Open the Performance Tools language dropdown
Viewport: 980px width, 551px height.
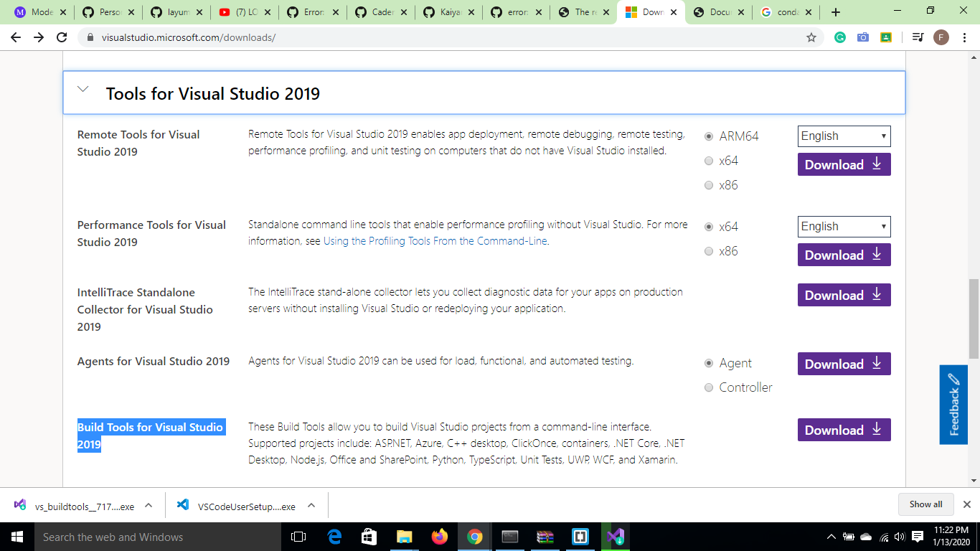pos(844,227)
